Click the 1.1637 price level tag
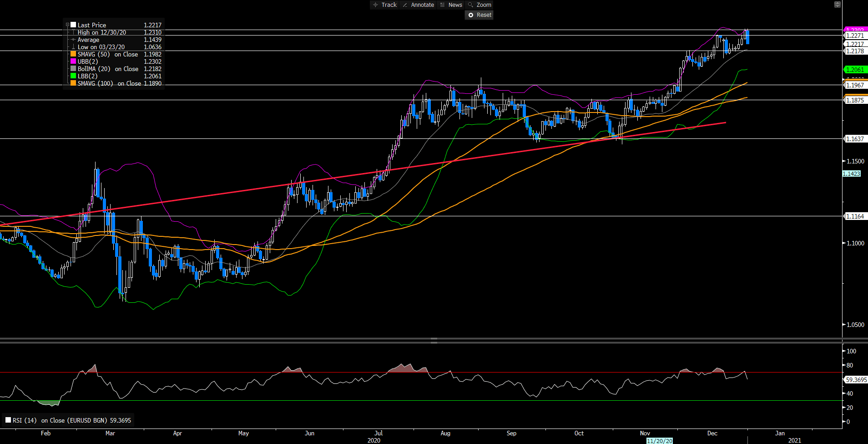The height and width of the screenshot is (444, 868). coord(855,139)
